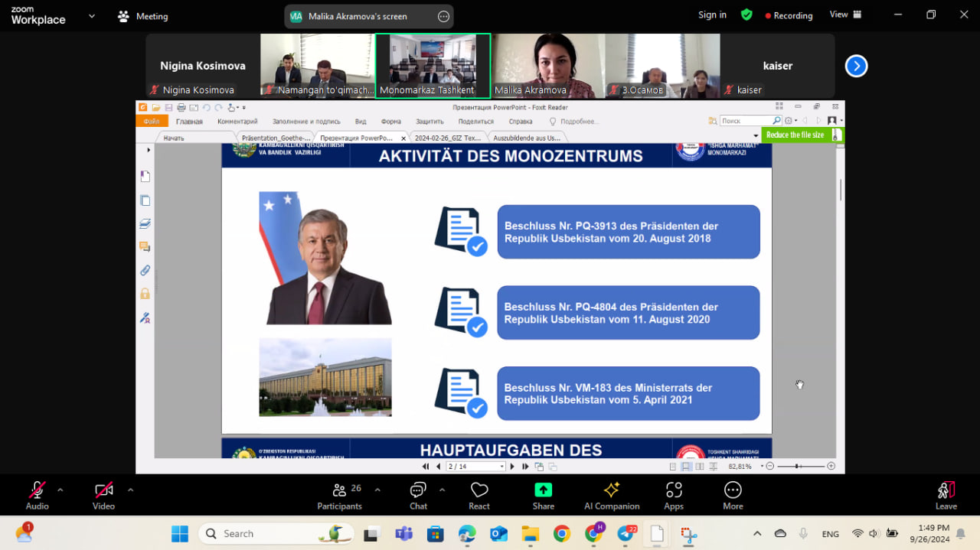
Task: Show next participants with the blue arrow
Action: point(856,67)
